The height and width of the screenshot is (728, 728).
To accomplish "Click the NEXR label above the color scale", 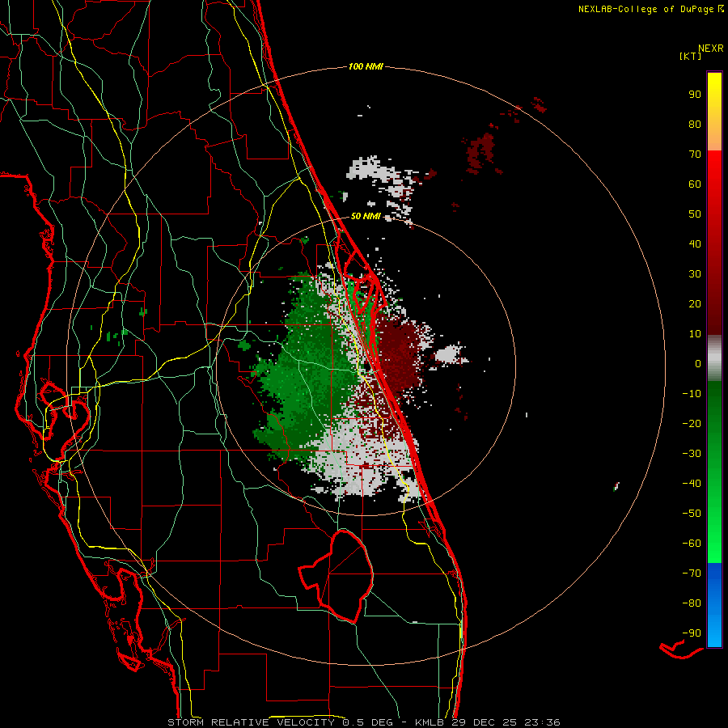I will 710,49.
